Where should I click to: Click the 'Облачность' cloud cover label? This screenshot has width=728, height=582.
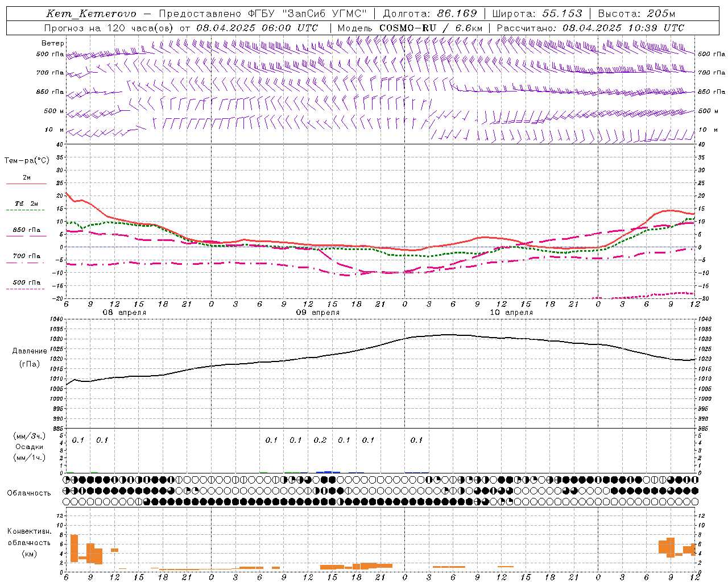tap(29, 493)
